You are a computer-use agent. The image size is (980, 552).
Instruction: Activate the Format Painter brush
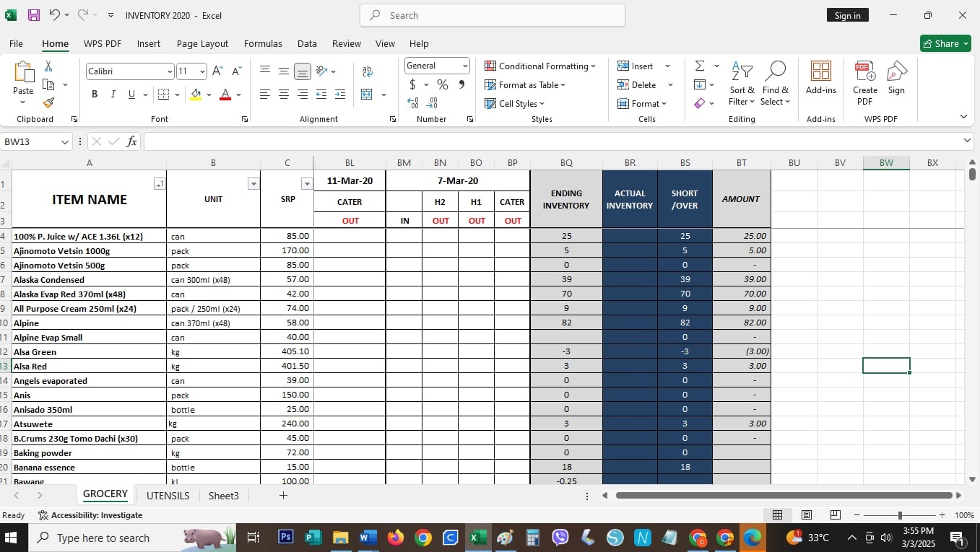48,102
